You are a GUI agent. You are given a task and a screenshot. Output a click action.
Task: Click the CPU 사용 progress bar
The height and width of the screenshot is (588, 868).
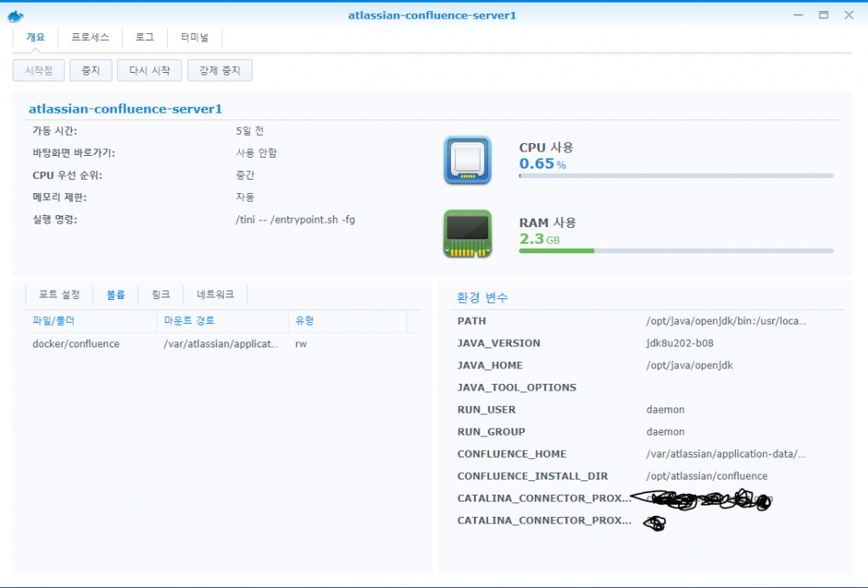[676, 176]
